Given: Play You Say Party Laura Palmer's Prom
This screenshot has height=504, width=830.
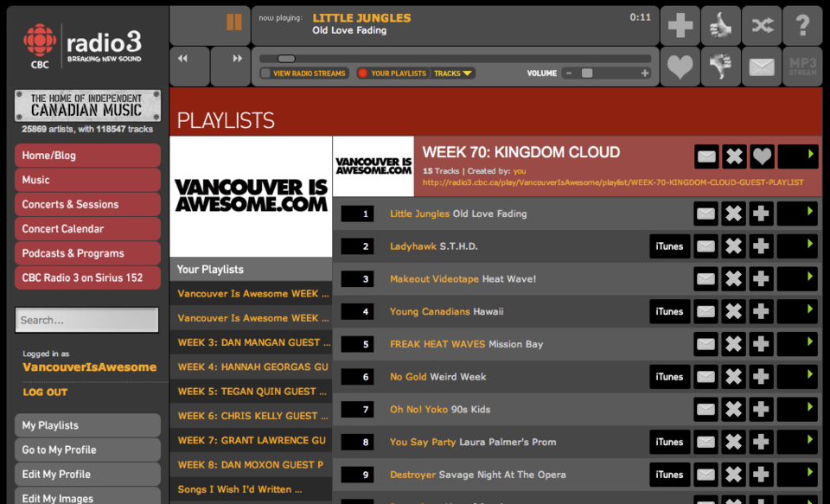Looking at the screenshot, I should [x=797, y=442].
